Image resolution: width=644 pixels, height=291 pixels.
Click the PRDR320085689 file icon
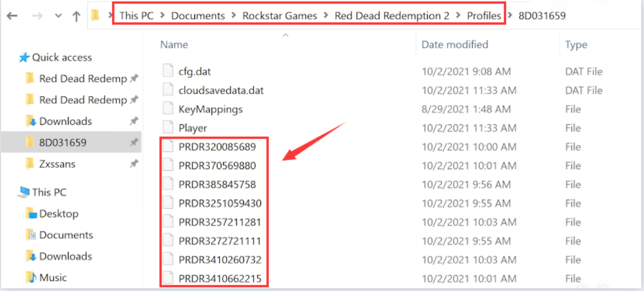pyautogui.click(x=168, y=146)
